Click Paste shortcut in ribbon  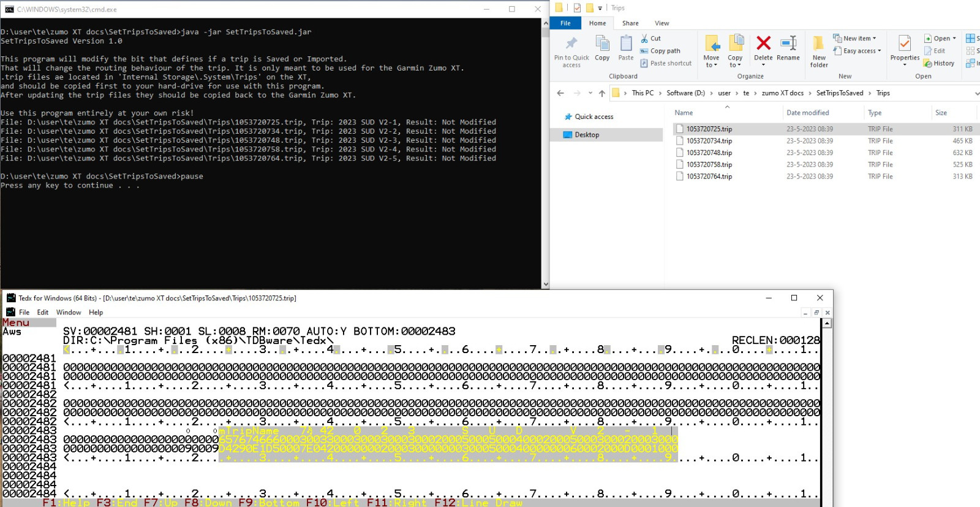pyautogui.click(x=666, y=63)
